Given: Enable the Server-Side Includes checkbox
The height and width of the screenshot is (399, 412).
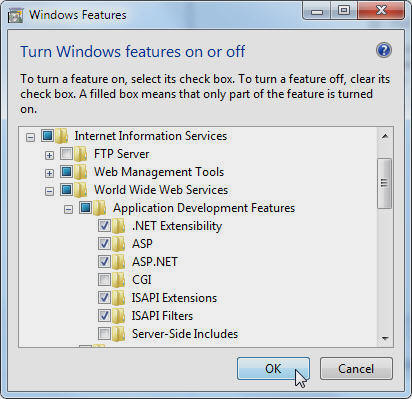Looking at the screenshot, I should coord(104,333).
